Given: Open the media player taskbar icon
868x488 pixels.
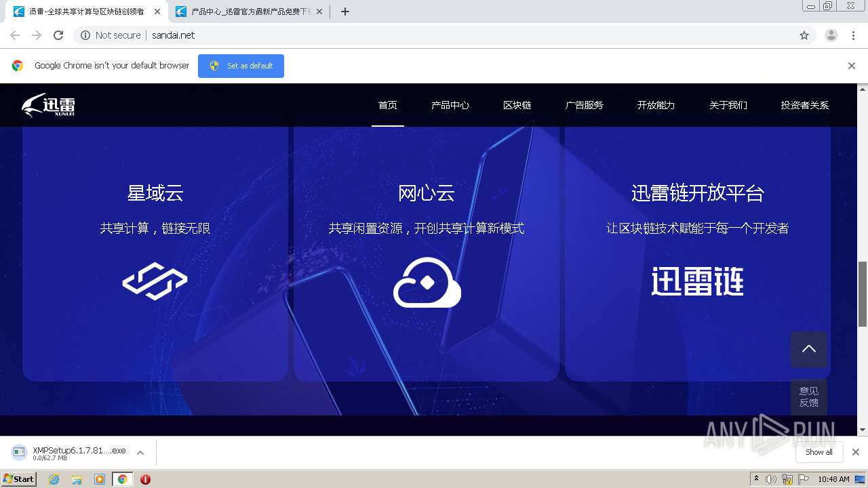Looking at the screenshot, I should click(x=100, y=479).
